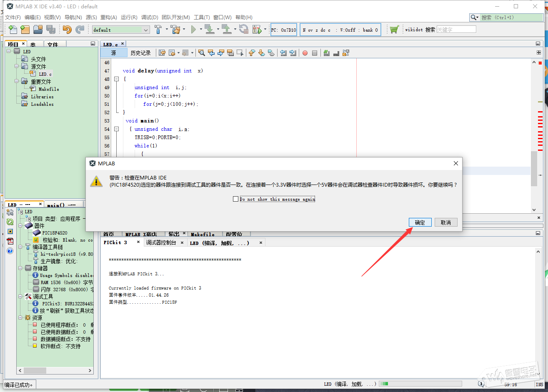
Task: Click the New File toolbar icon
Action: [x=13, y=30]
